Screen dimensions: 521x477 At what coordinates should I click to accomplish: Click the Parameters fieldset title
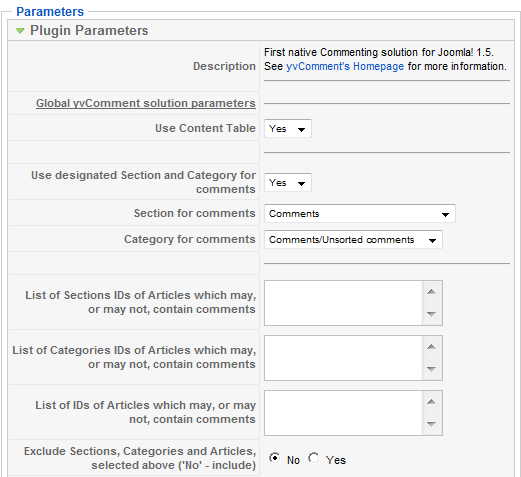click(50, 12)
